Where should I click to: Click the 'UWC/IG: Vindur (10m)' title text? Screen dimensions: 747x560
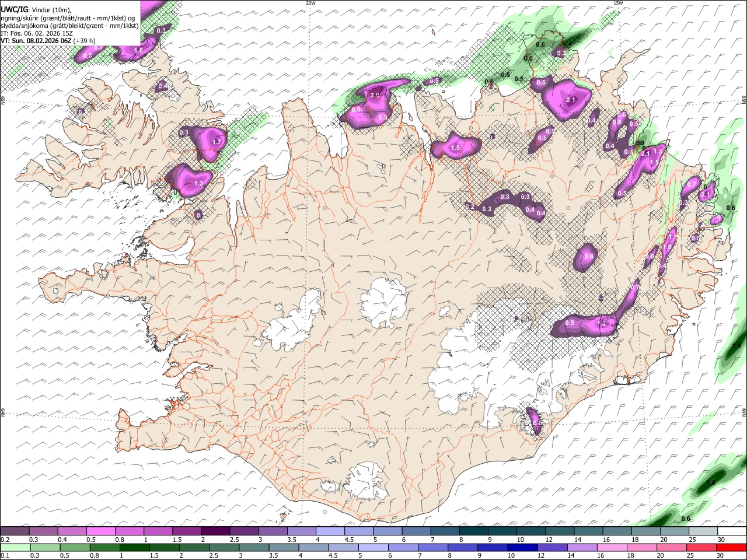pos(36,10)
